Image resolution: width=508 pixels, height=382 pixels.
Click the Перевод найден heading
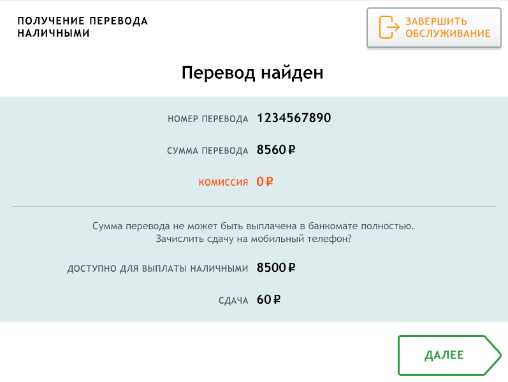[x=252, y=72]
